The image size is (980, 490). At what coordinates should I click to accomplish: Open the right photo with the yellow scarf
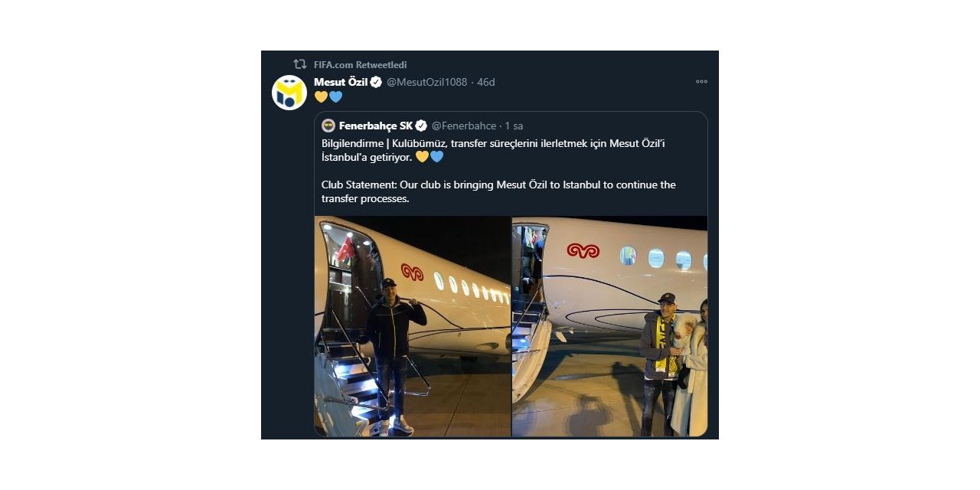coord(609,326)
